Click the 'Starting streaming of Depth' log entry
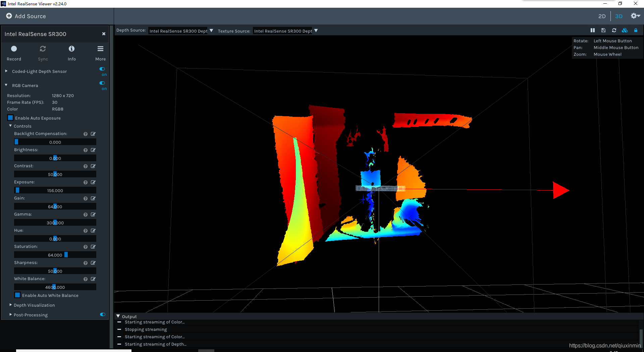 click(155, 344)
